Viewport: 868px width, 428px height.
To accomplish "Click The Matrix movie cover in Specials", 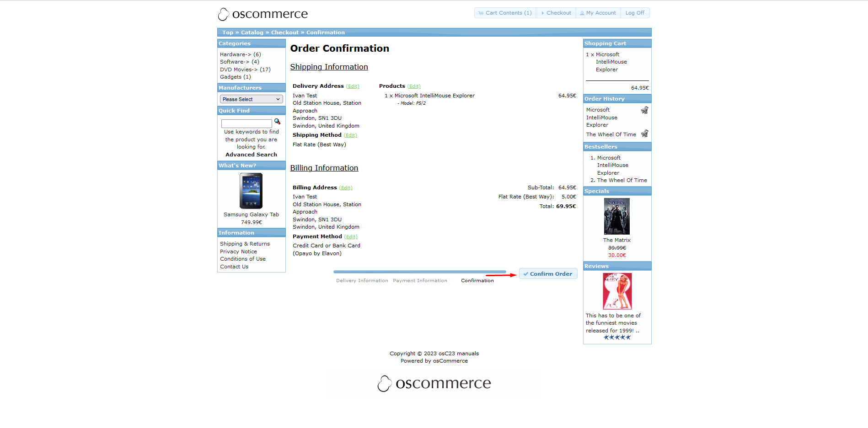I will pyautogui.click(x=616, y=216).
